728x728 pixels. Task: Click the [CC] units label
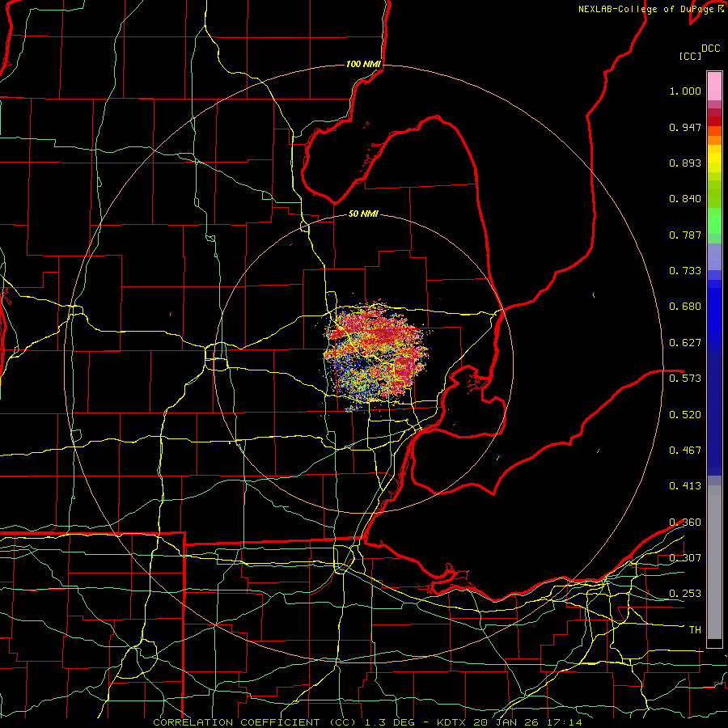[690, 56]
